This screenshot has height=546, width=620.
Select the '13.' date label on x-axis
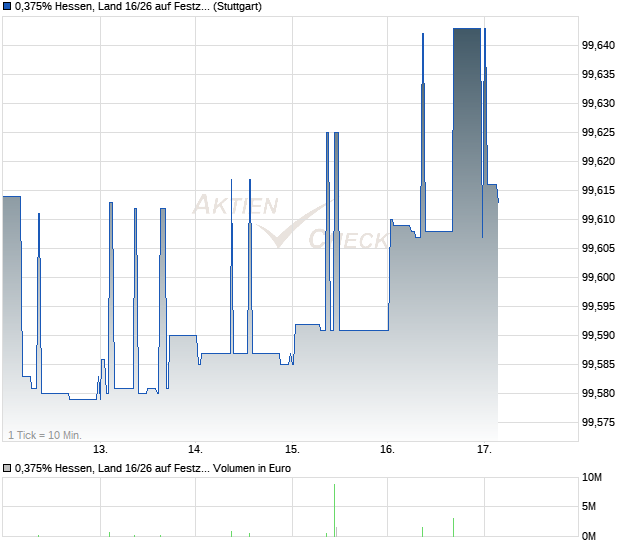100,449
